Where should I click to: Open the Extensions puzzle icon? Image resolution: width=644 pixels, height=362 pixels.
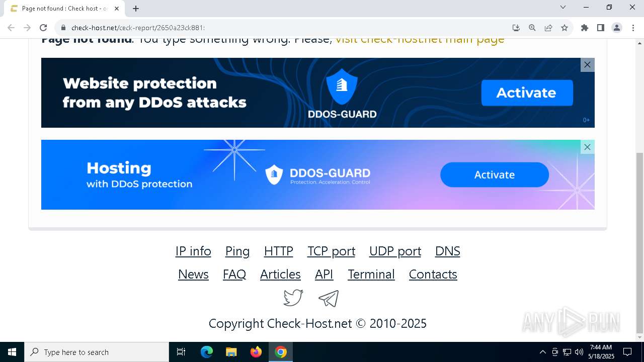tap(585, 28)
